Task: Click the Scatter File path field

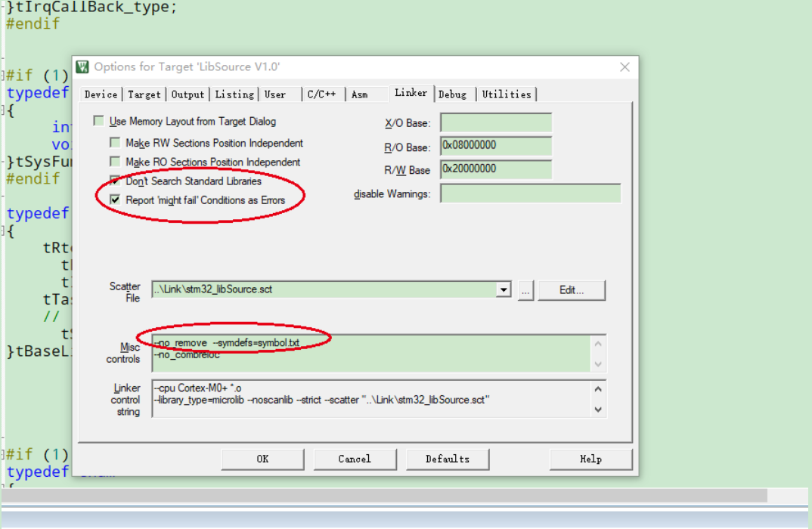Action: [324, 290]
